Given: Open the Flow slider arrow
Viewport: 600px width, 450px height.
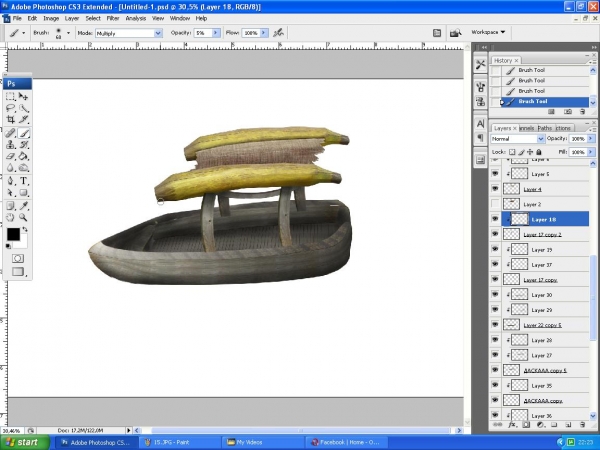Looking at the screenshot, I should (x=264, y=33).
